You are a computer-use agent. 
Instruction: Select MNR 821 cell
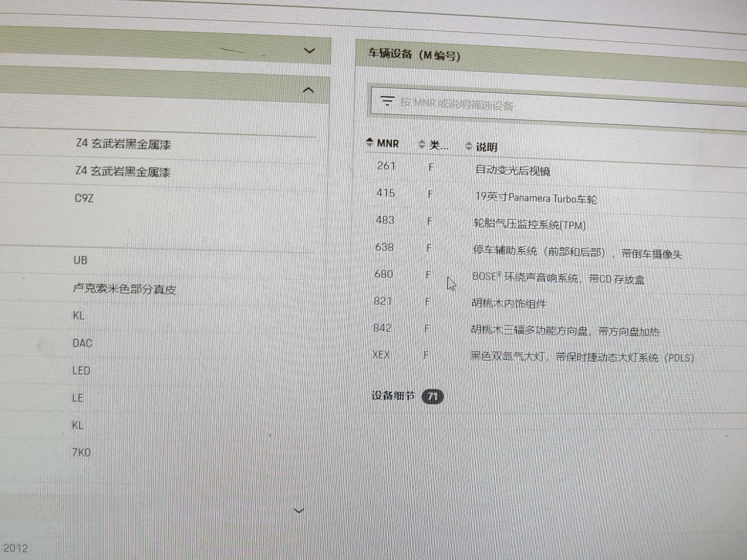pyautogui.click(x=383, y=301)
